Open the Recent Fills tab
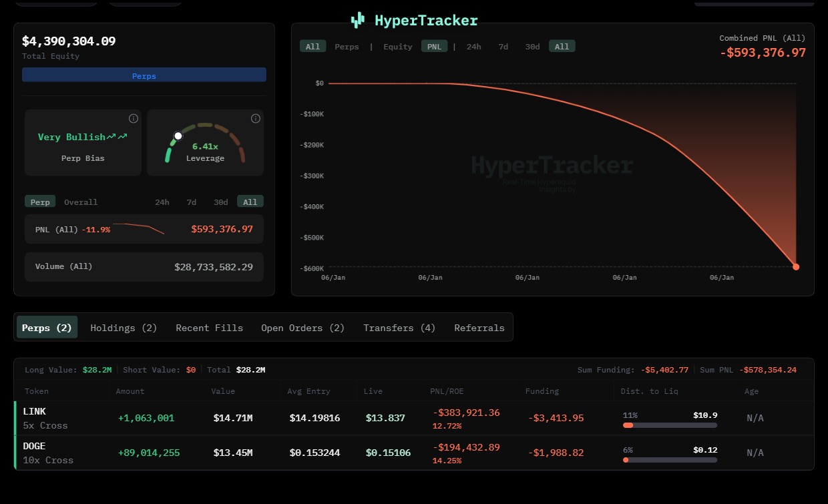Screen dimensions: 828x504 pyautogui.click(x=209, y=328)
